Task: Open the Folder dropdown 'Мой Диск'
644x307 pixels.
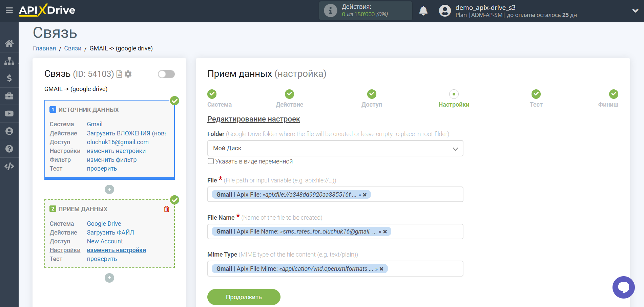Action: point(335,148)
